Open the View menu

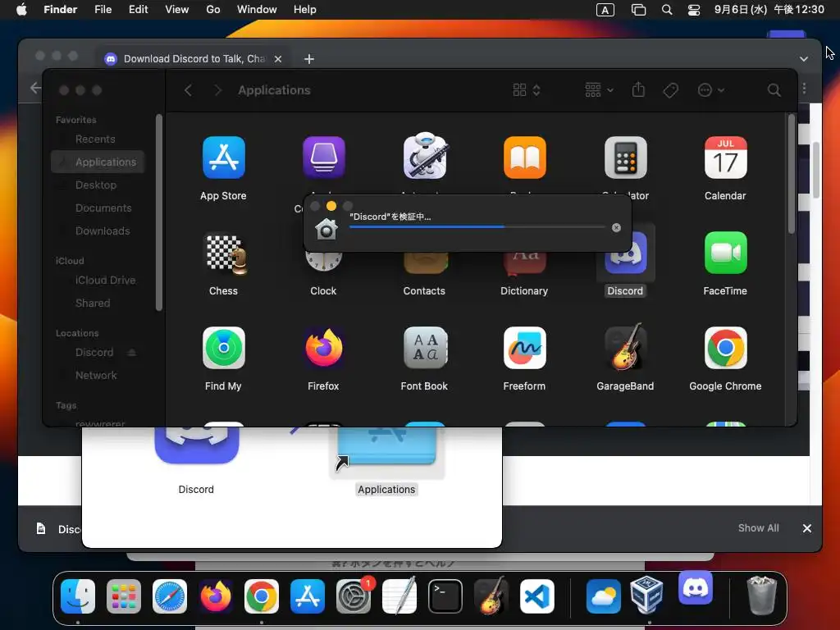177,9
